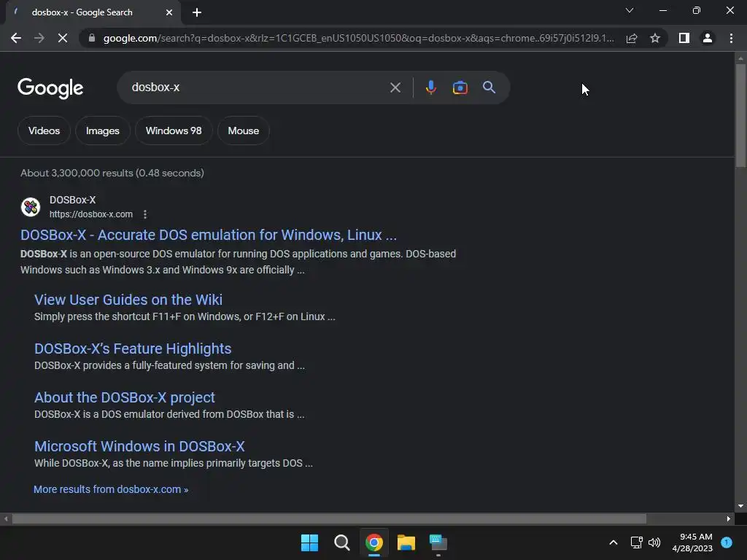Open the Windows Start menu

309,542
